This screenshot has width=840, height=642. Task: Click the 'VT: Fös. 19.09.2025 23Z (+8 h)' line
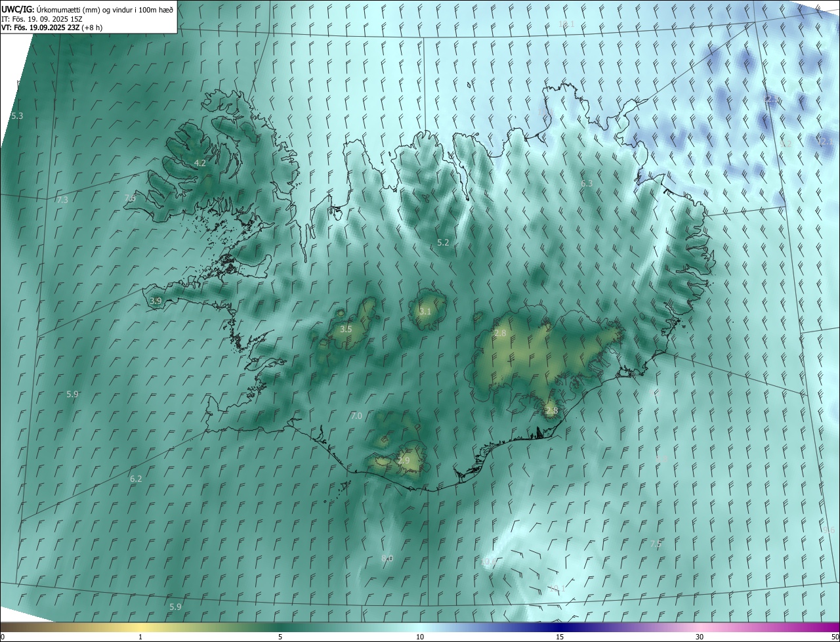click(52, 28)
